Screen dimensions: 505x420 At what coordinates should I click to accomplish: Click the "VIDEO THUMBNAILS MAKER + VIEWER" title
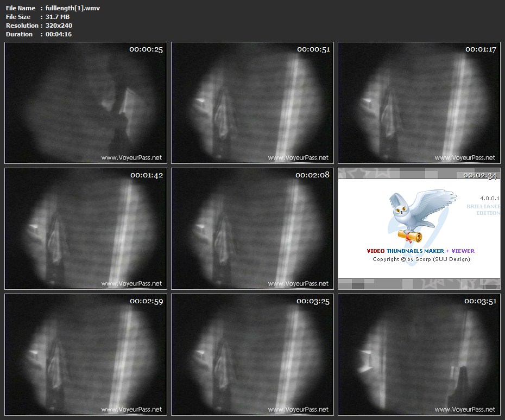420,251
